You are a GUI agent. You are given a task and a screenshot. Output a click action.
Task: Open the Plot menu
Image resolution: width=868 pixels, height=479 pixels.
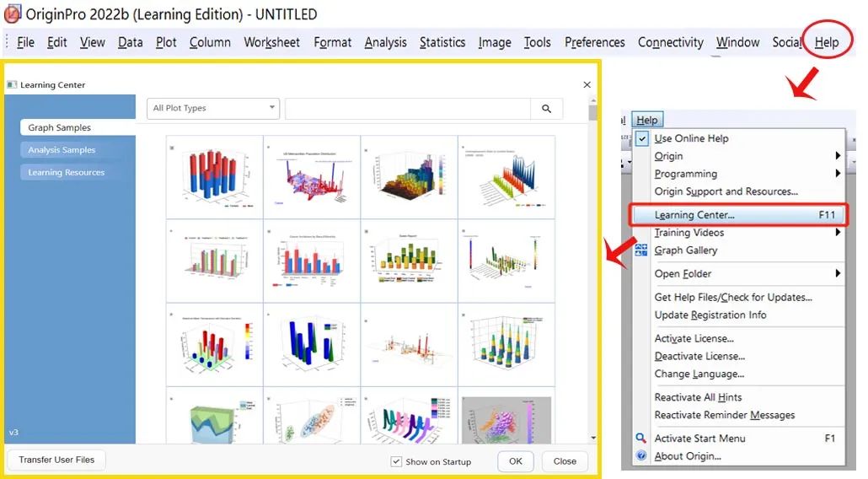(166, 43)
